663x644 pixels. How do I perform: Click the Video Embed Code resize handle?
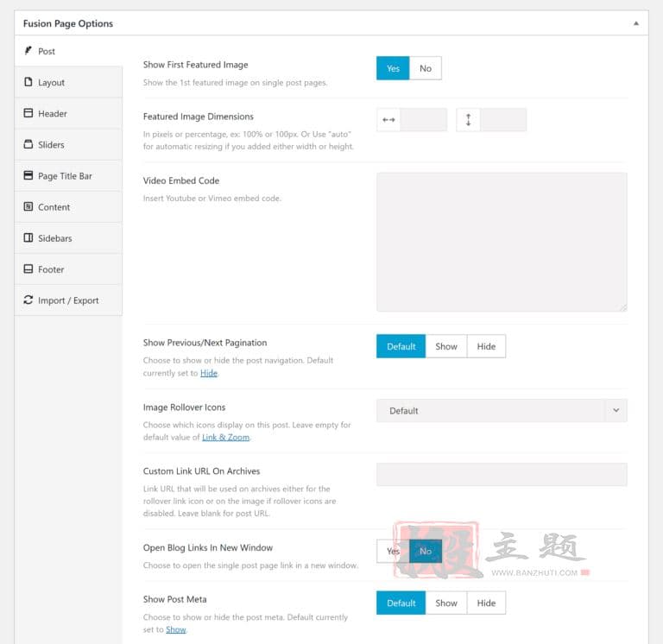point(623,308)
